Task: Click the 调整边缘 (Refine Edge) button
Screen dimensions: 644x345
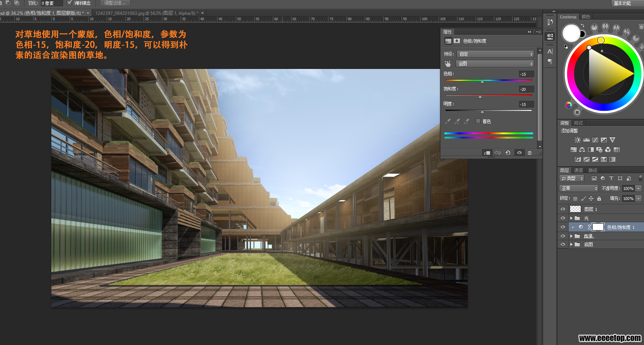Action: pos(115,3)
